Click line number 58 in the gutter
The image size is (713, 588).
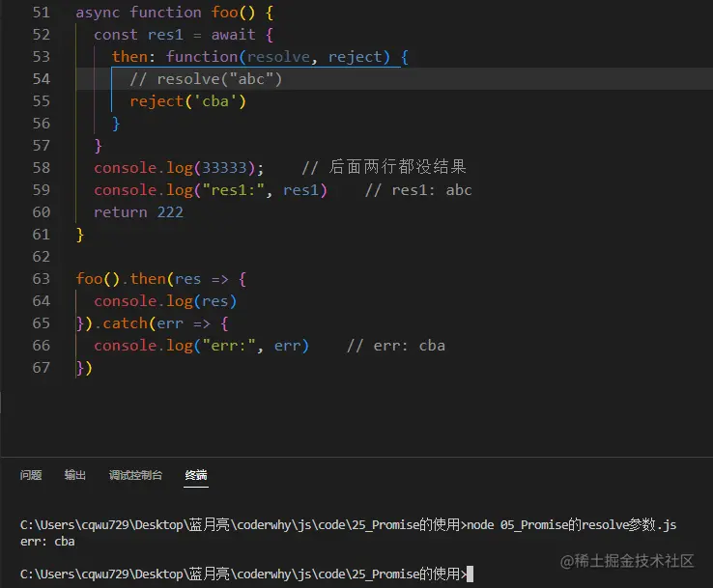pos(42,168)
